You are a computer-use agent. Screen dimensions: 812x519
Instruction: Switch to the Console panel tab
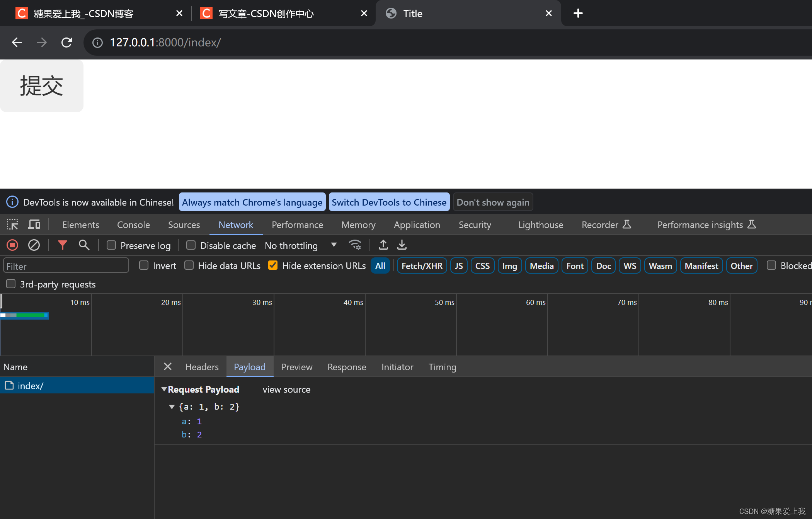pos(133,225)
